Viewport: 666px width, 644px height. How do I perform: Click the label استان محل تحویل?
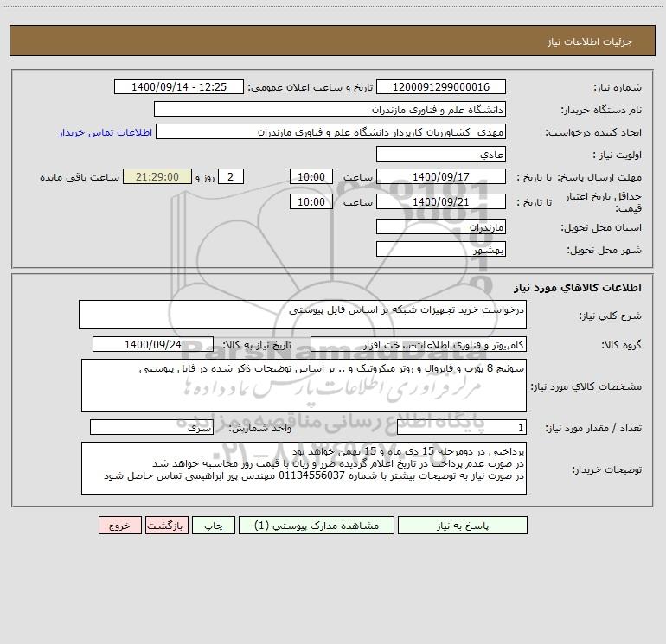pyautogui.click(x=601, y=227)
